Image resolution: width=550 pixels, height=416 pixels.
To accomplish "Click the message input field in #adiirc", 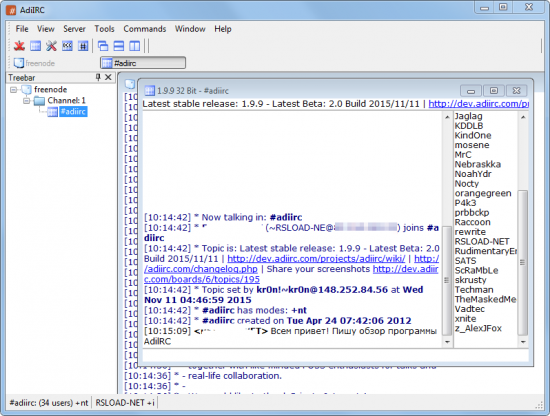I will pyautogui.click(x=336, y=355).
